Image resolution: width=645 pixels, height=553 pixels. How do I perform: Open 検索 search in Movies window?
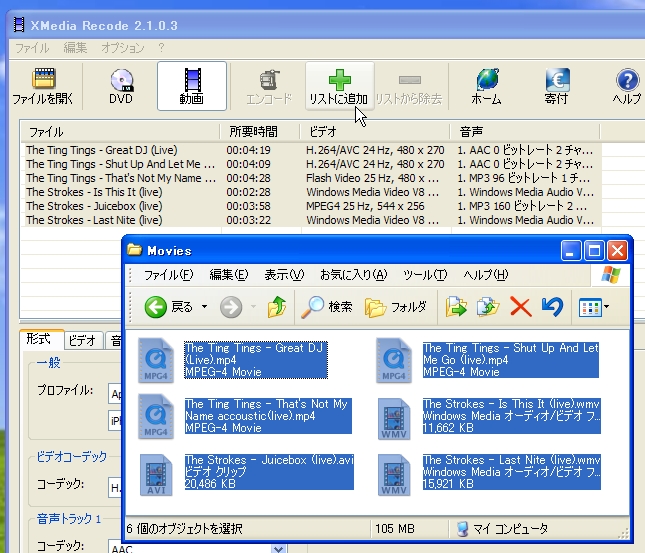(327, 307)
